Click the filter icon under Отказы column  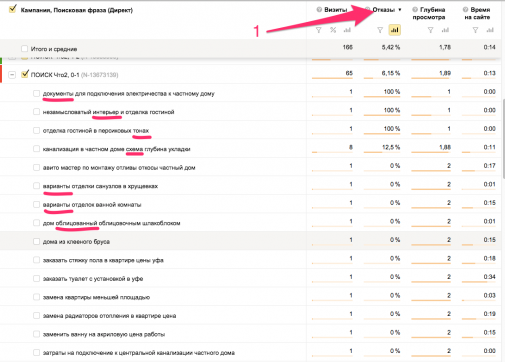coord(380,30)
